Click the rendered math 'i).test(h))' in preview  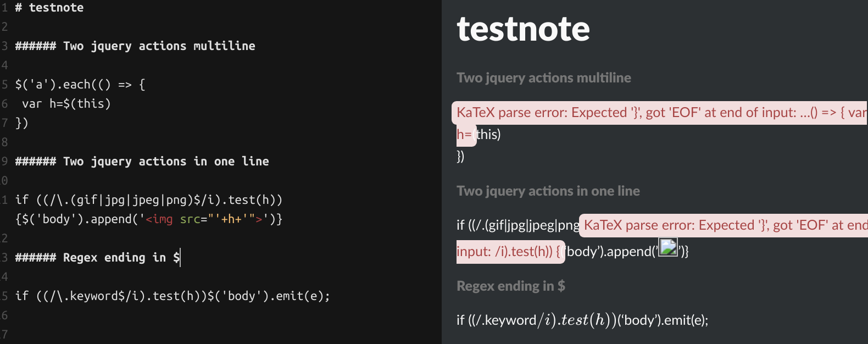(577, 320)
